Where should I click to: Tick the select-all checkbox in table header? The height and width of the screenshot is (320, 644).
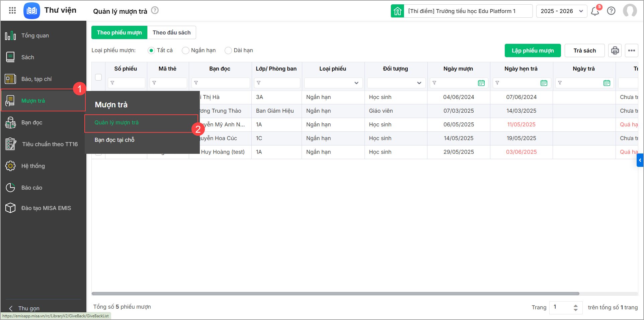(98, 77)
